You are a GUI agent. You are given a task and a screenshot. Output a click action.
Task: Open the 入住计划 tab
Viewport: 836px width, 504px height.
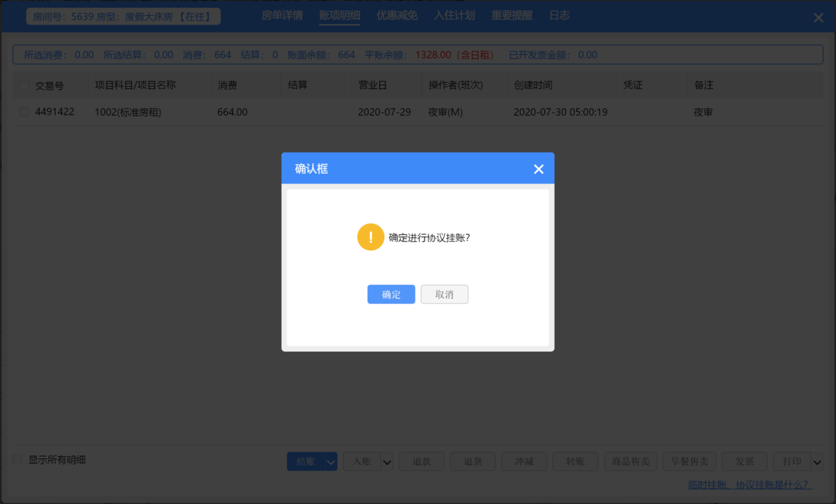[x=455, y=15]
